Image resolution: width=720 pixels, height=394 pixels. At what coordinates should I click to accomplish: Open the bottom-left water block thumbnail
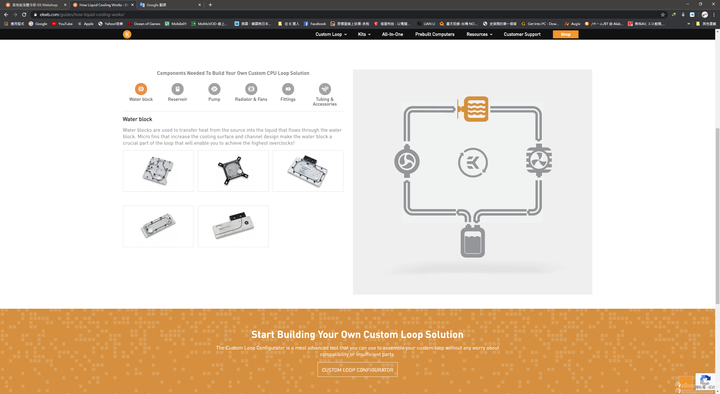pyautogui.click(x=158, y=226)
